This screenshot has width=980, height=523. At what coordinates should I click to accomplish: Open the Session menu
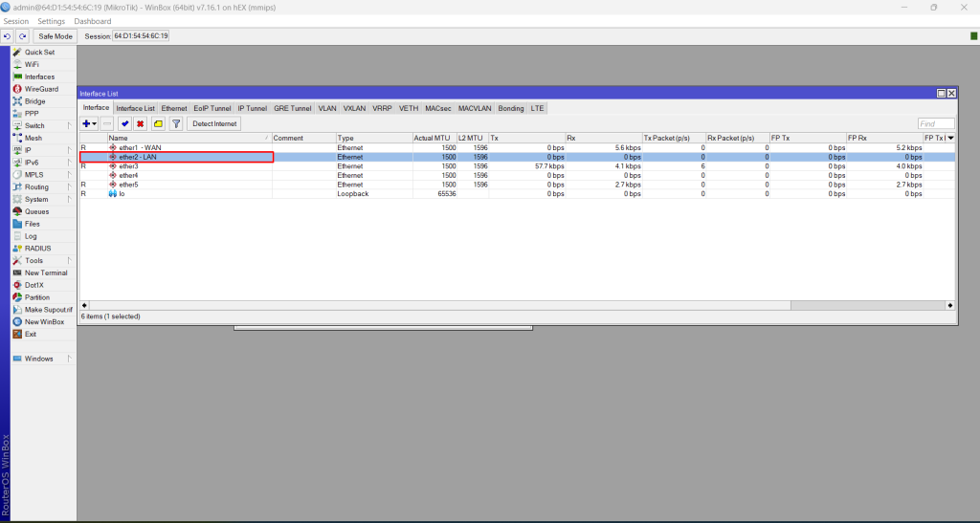15,21
